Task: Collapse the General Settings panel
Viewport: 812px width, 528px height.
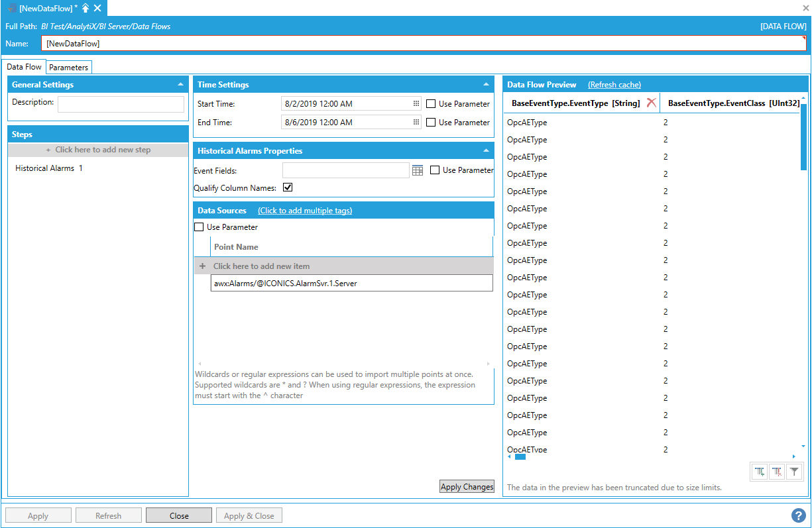Action: click(180, 85)
